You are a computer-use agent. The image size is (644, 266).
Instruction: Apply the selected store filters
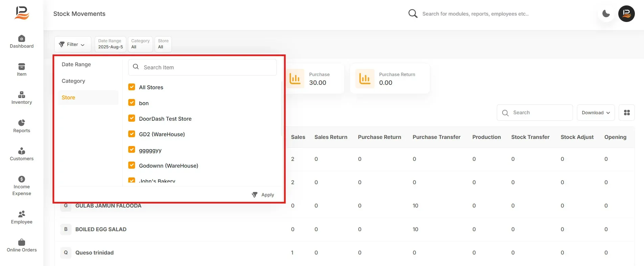pos(263,195)
